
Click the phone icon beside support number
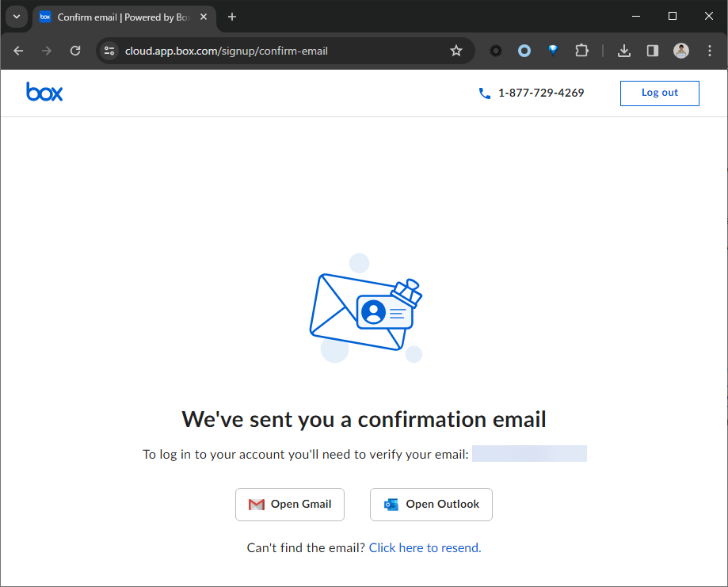pos(485,93)
